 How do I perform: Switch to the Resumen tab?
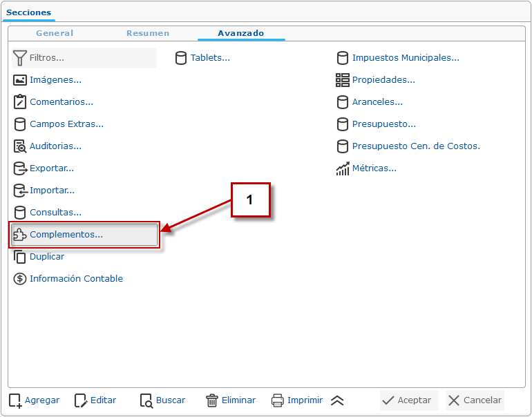pyautogui.click(x=148, y=33)
